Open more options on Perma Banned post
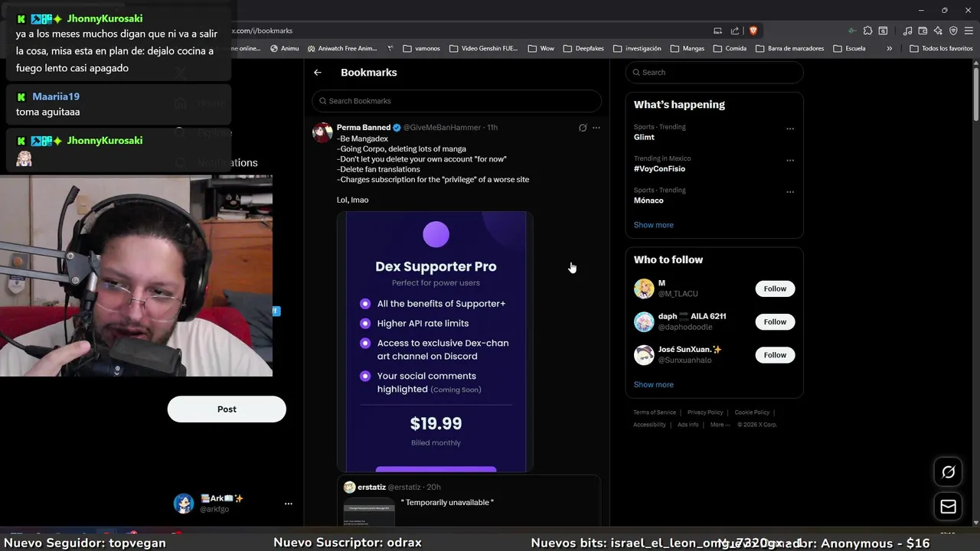Viewport: 980px width, 551px height. (596, 128)
